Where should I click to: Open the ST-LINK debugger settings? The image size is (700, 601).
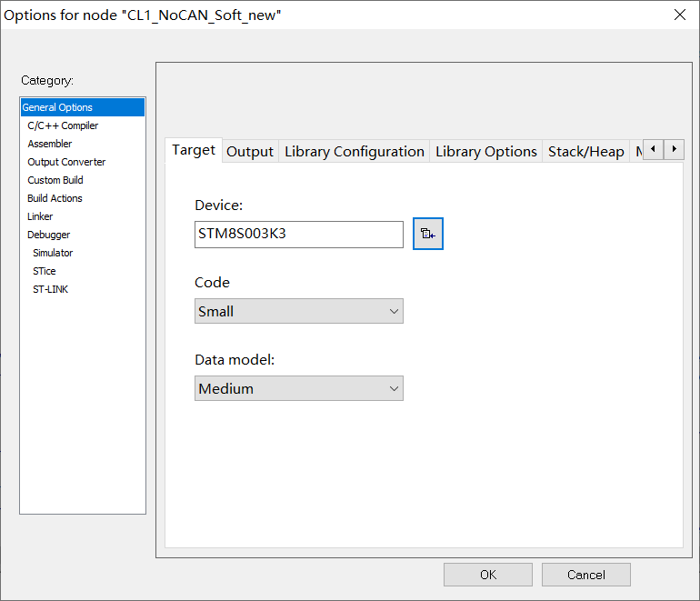point(50,289)
